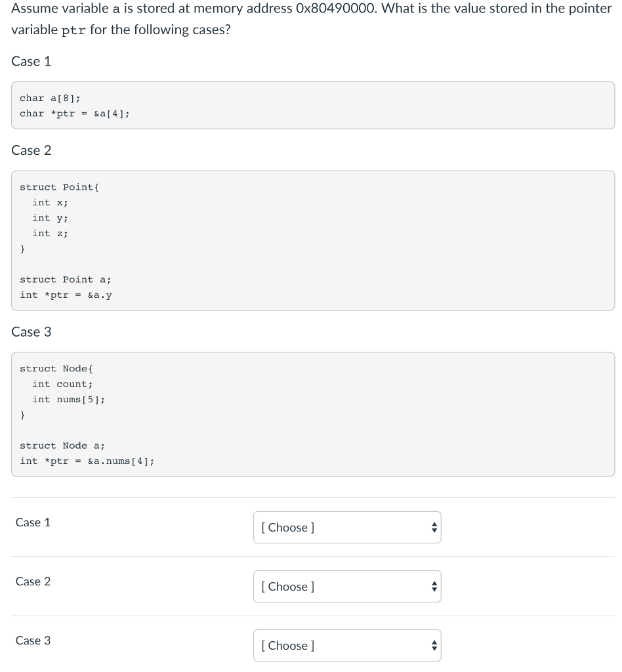Click the Case 2 answer row label
622x672 pixels.
click(x=33, y=581)
